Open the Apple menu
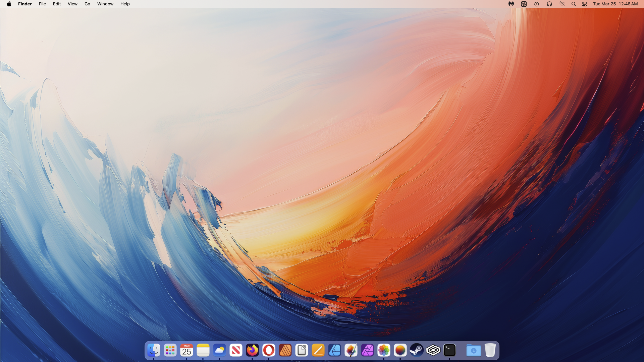Image resolution: width=644 pixels, height=362 pixels. pyautogui.click(x=9, y=4)
